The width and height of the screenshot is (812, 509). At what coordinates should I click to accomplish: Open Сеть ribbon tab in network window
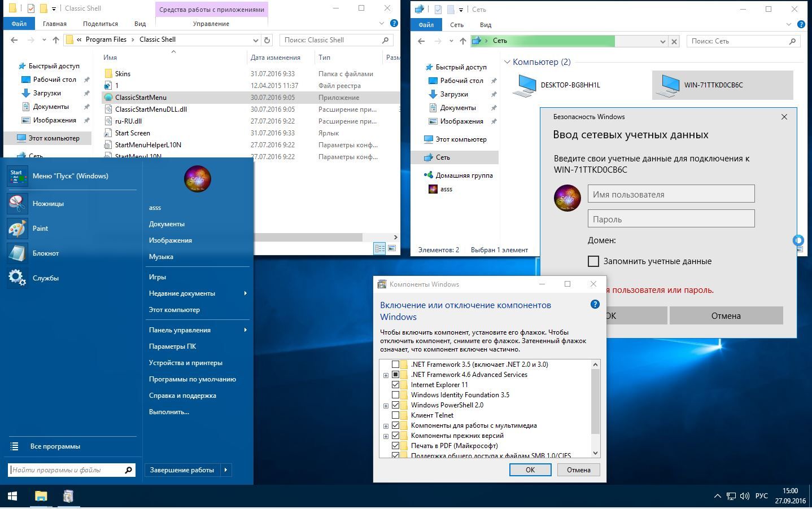click(x=457, y=25)
